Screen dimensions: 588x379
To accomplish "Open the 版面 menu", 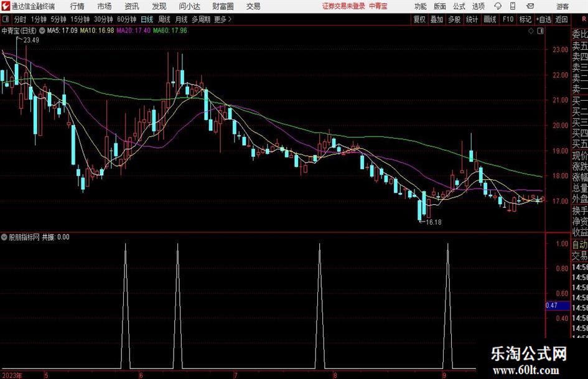I will (x=440, y=6).
